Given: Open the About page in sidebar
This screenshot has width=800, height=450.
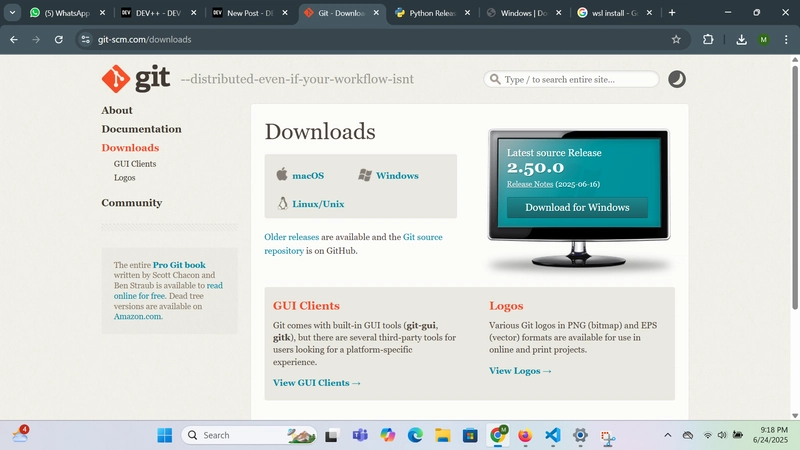Looking at the screenshot, I should coord(117,110).
